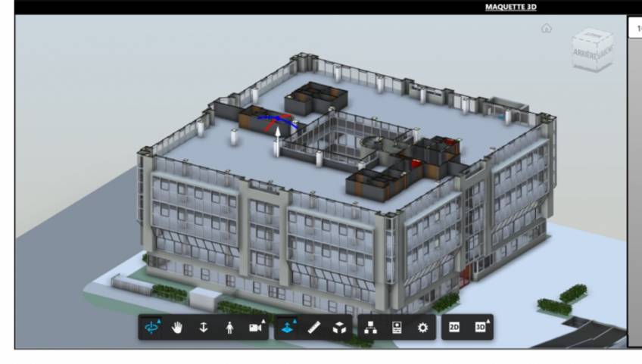The height and width of the screenshot is (364, 642).
Task: Choose the Dolly zoom vertical-arrows tool
Action: click(x=203, y=328)
